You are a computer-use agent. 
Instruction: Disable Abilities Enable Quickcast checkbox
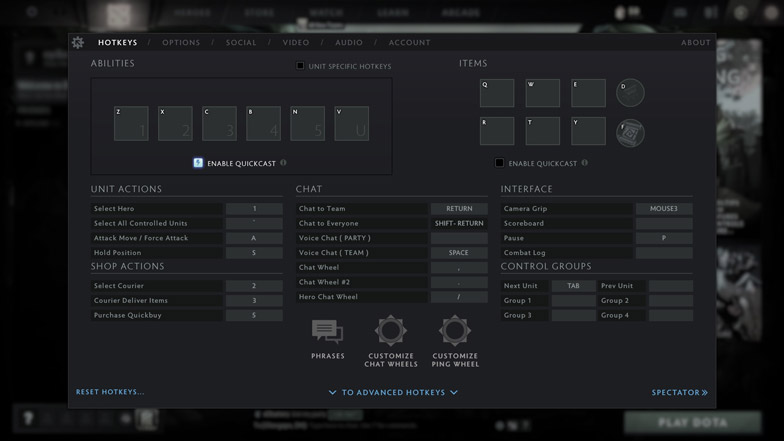point(198,162)
